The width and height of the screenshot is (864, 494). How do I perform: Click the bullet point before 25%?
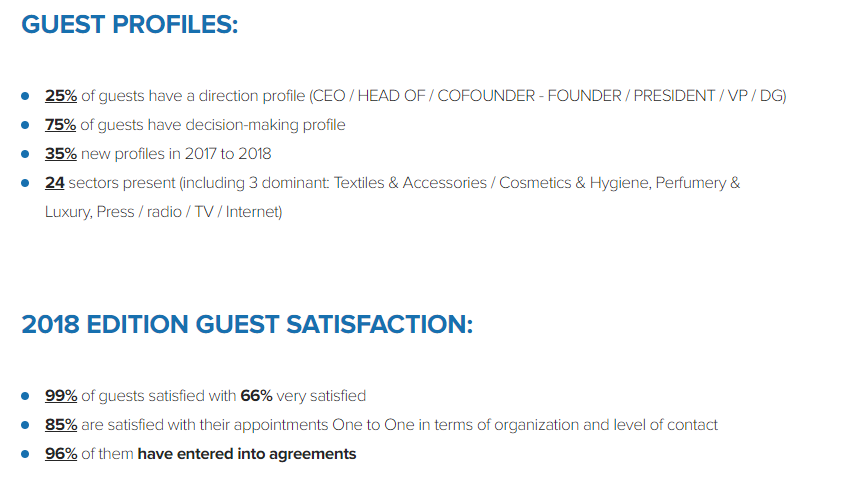coord(25,96)
